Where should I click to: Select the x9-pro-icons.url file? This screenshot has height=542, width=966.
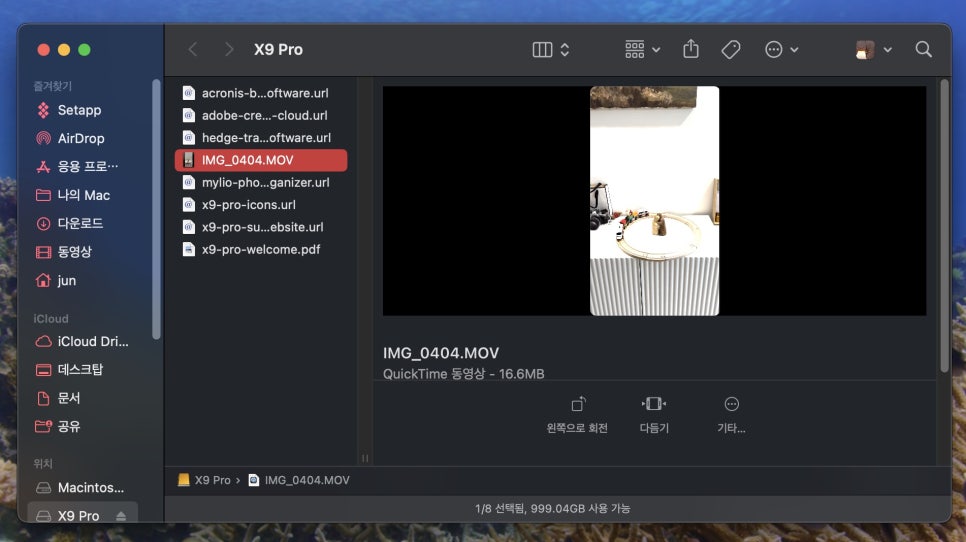click(248, 204)
